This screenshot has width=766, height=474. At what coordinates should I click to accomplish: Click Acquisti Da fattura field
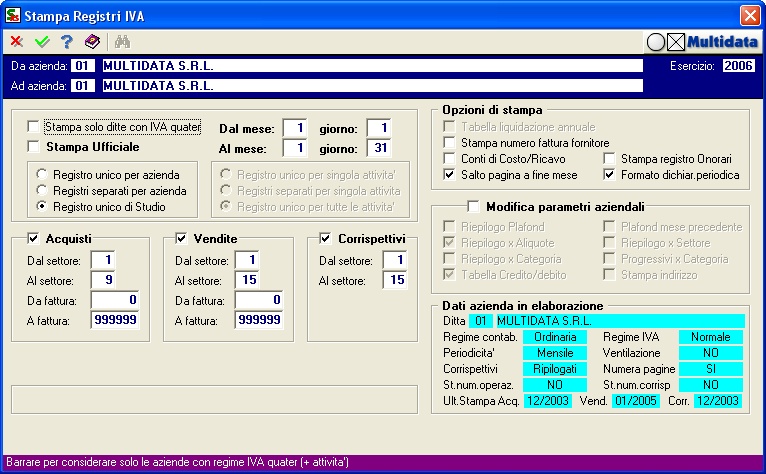(x=115, y=300)
